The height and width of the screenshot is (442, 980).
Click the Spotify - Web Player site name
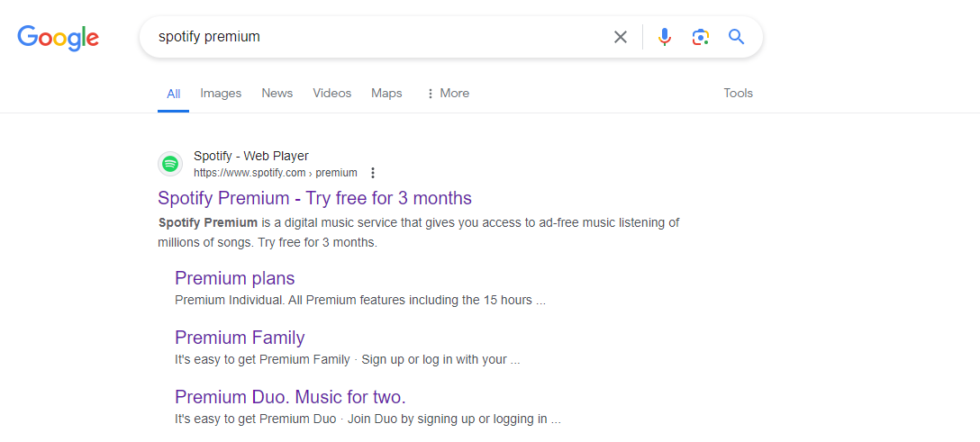point(250,156)
